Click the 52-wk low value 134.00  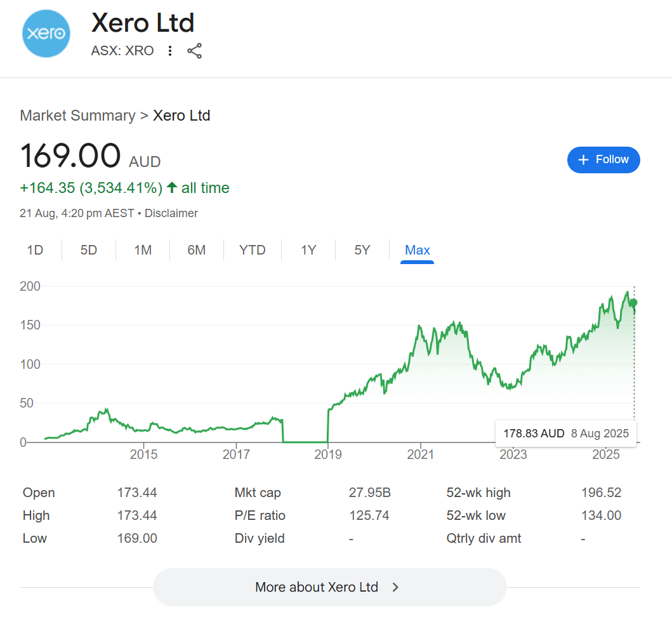click(x=601, y=515)
